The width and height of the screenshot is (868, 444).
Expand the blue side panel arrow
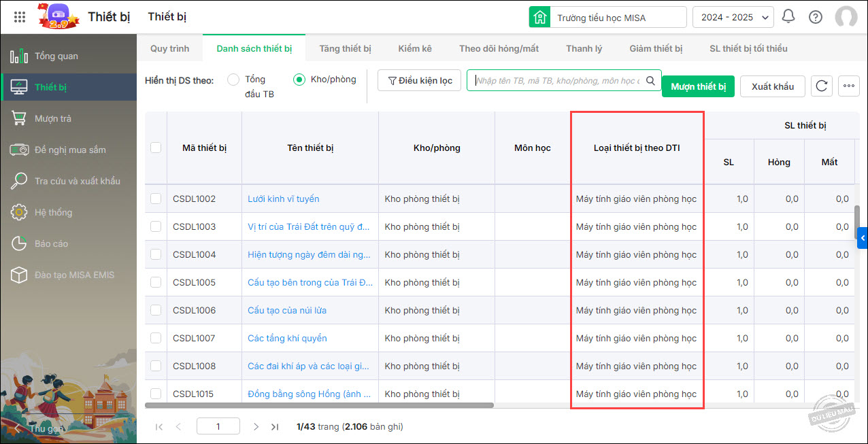point(863,237)
